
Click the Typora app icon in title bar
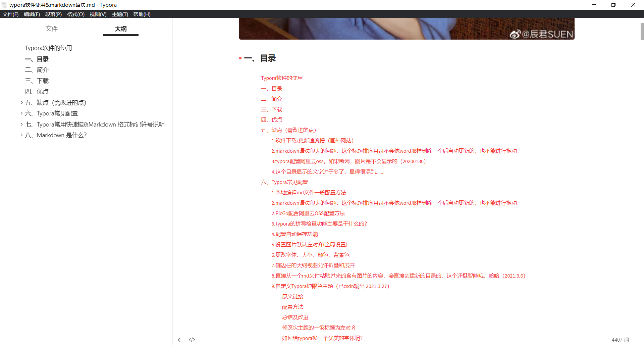pyautogui.click(x=4, y=5)
